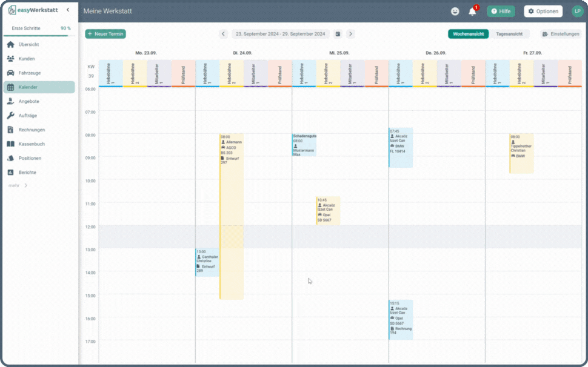Image resolution: width=588 pixels, height=367 pixels.
Task: Create appointment with Neuer Termin
Action: pos(105,34)
